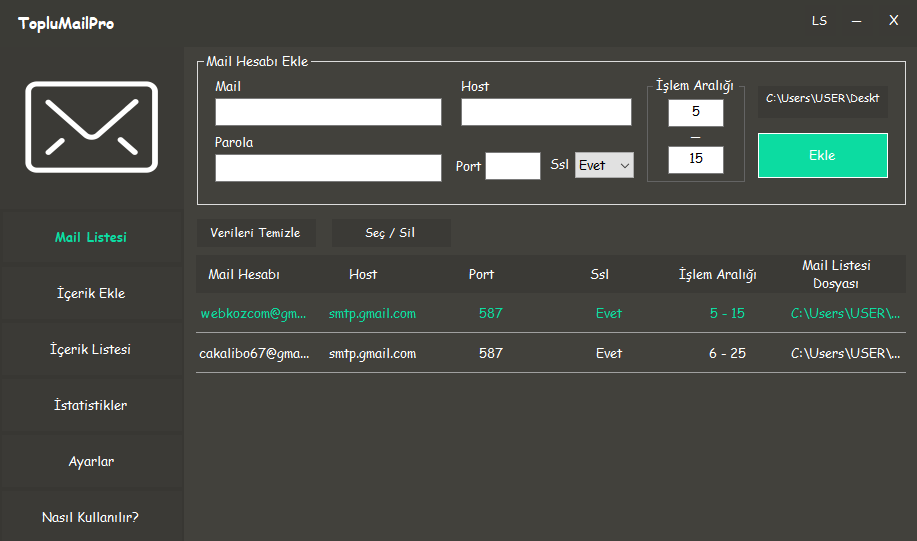
Task: Open the Ssl dropdown
Action: coord(604,165)
